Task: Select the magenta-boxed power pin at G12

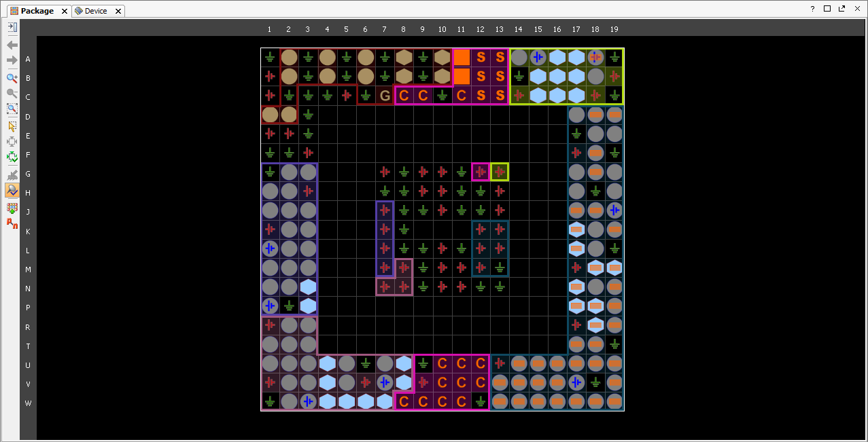Action: point(481,172)
